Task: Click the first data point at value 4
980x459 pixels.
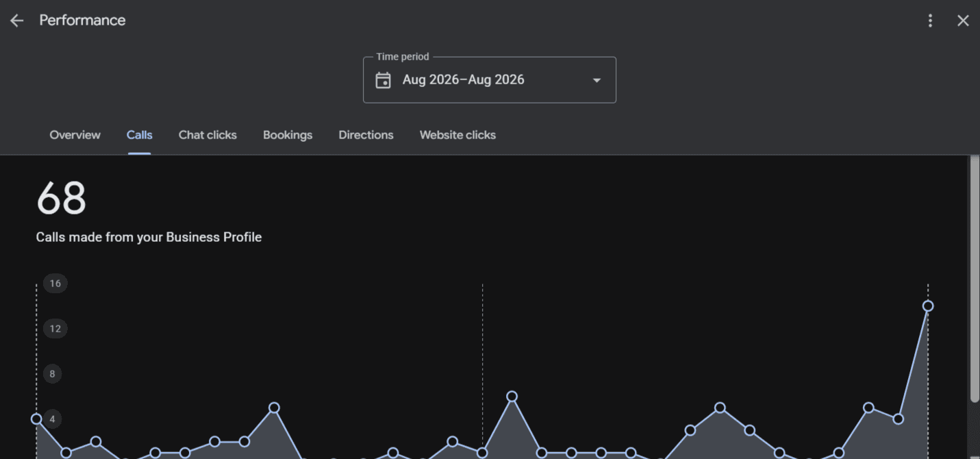Action: 36,419
